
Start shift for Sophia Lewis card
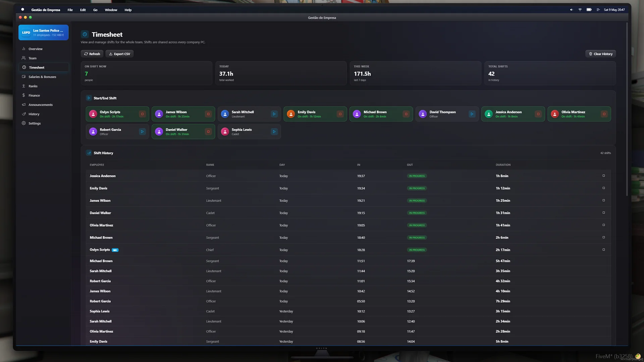pyautogui.click(x=274, y=131)
